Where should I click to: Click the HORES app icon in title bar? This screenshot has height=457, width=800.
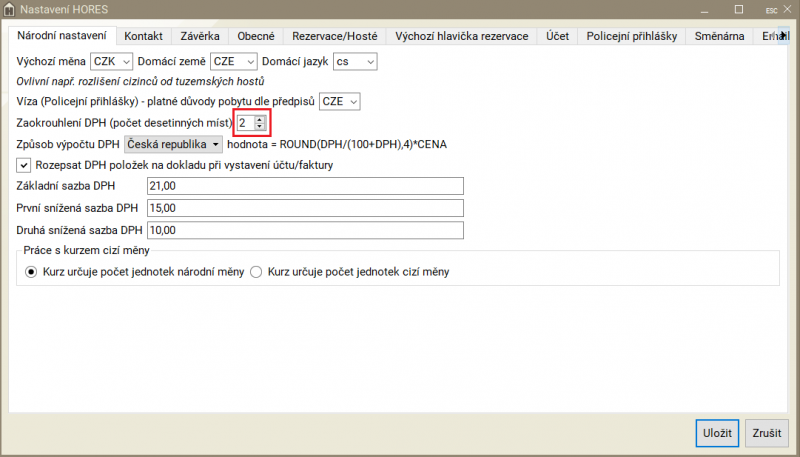10,11
